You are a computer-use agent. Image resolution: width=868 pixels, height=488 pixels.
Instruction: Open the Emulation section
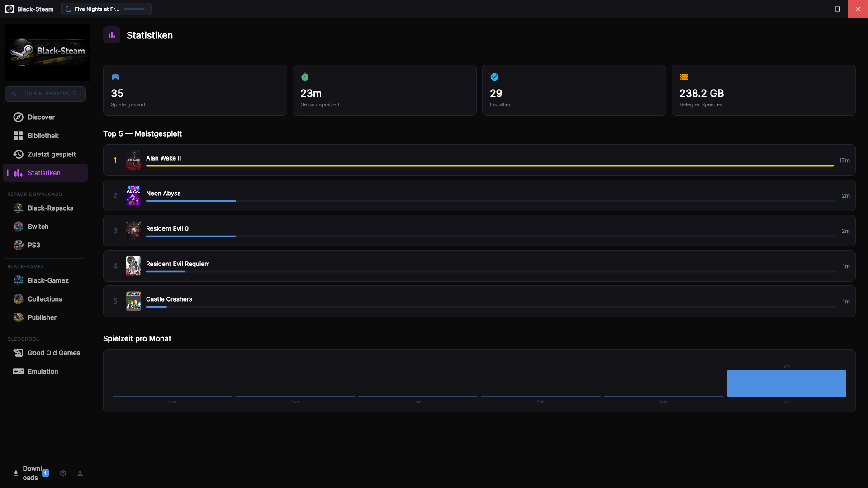click(x=45, y=371)
